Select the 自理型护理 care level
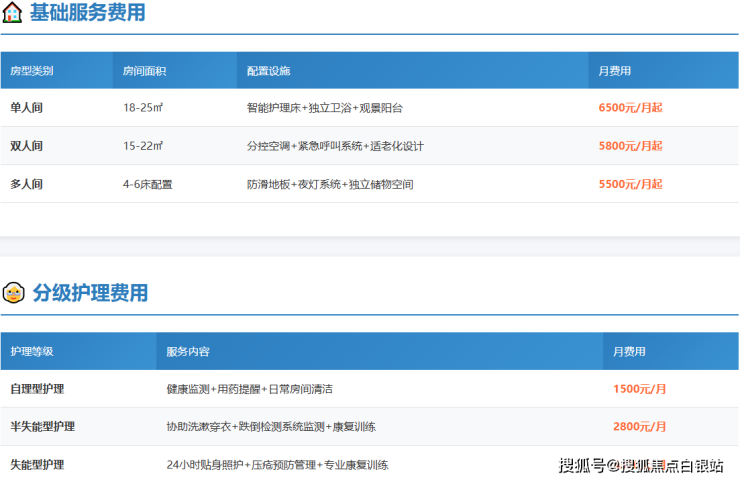Screen dimensions: 740x482 [37, 389]
